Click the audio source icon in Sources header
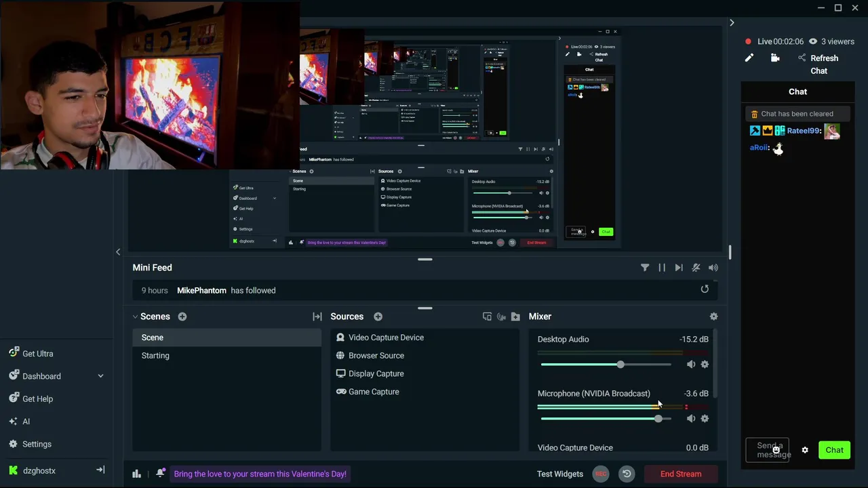868x488 pixels. pyautogui.click(x=501, y=317)
